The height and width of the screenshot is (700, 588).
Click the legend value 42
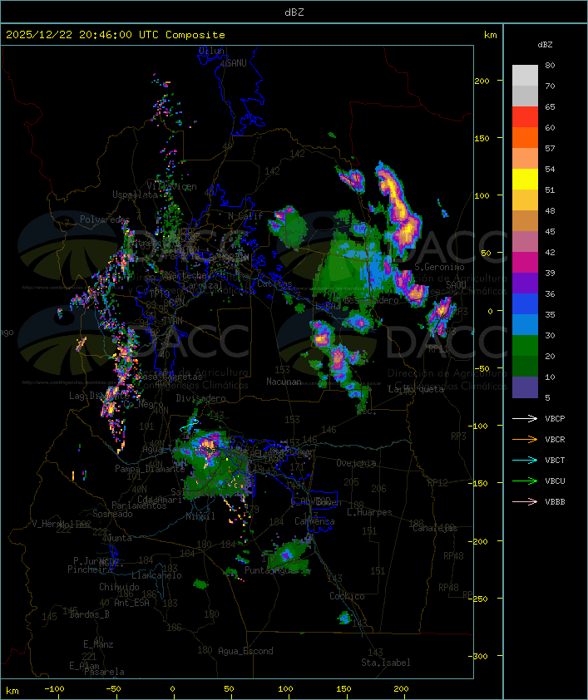pos(550,252)
